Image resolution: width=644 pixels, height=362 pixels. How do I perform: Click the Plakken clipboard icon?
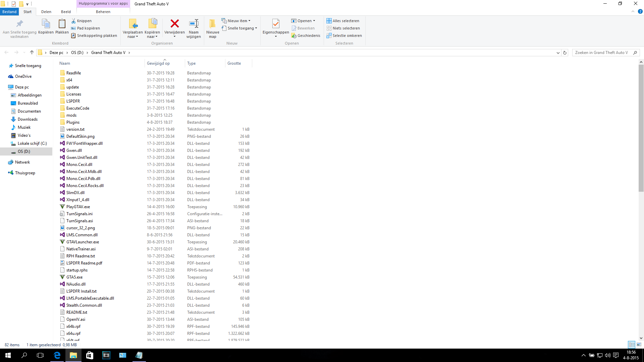pos(62,24)
